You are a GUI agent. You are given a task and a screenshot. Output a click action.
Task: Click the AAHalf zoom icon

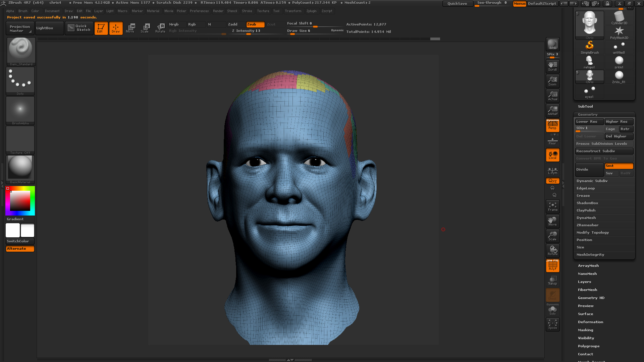[x=552, y=110]
